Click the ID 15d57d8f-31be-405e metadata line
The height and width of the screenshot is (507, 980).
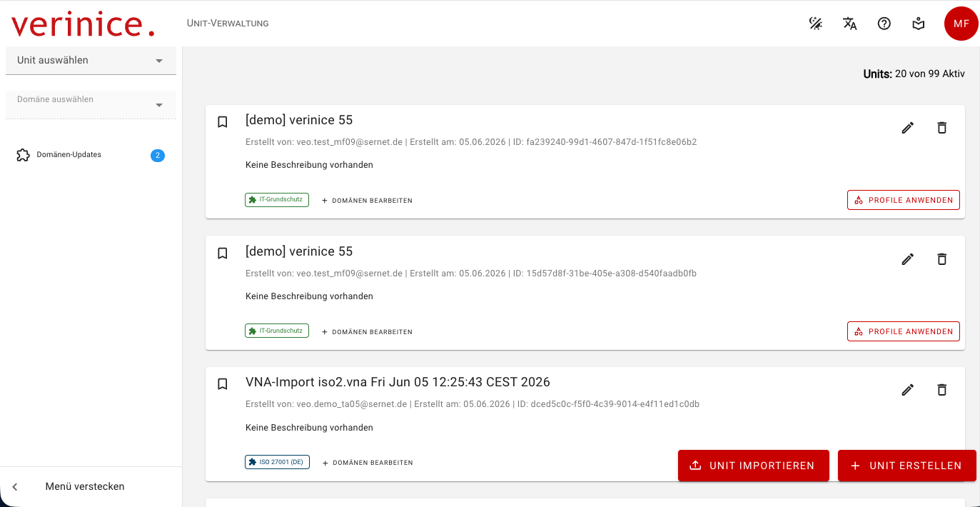tap(471, 273)
